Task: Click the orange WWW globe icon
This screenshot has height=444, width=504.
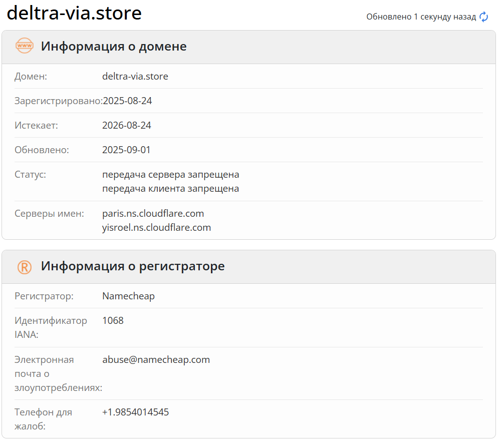Action: click(x=25, y=46)
